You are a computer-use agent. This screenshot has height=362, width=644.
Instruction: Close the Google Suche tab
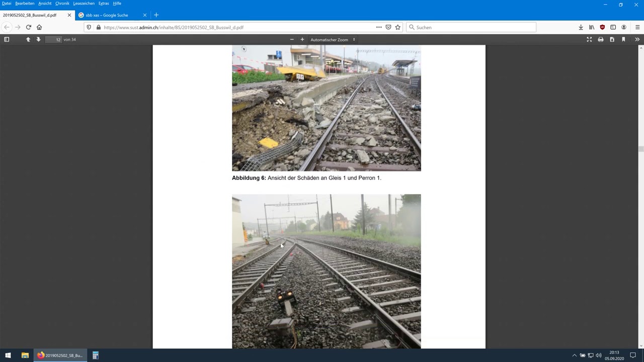(x=145, y=15)
